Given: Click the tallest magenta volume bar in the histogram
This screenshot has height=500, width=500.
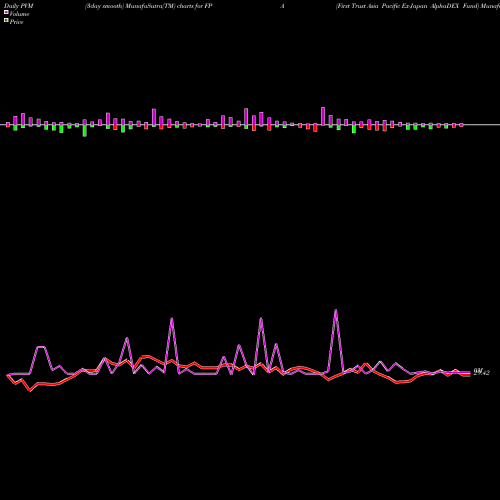Looking at the screenshot, I should coord(323,116).
